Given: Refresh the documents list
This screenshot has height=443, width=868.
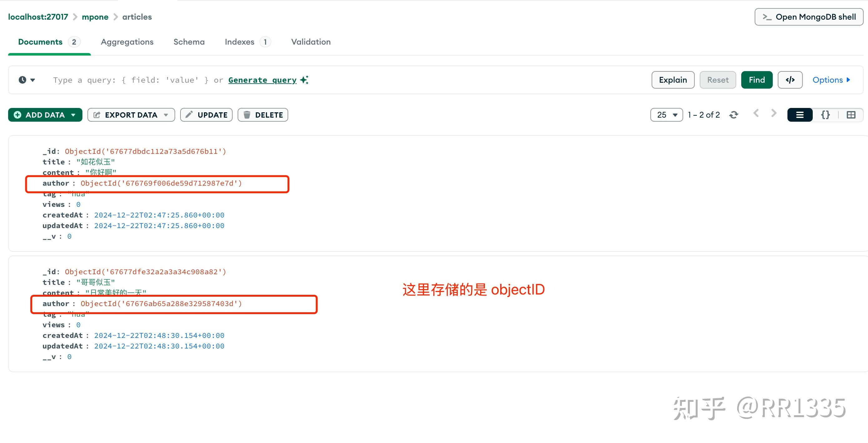Looking at the screenshot, I should click(x=733, y=114).
